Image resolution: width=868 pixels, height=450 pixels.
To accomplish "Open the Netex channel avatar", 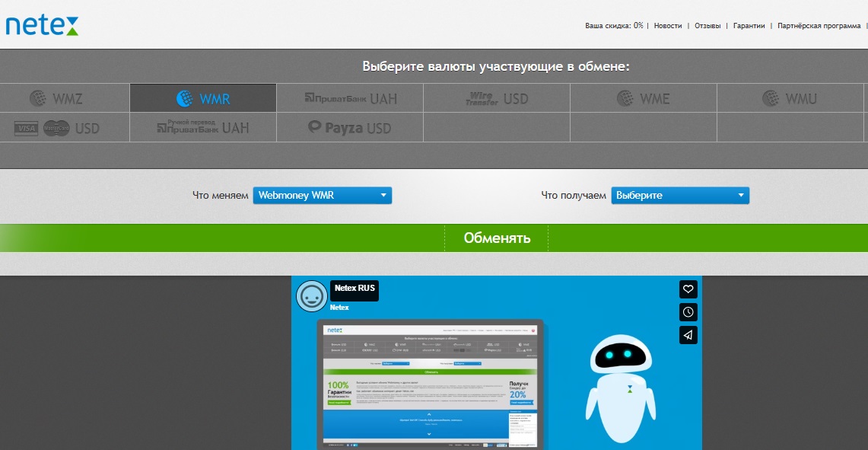I will tap(312, 296).
